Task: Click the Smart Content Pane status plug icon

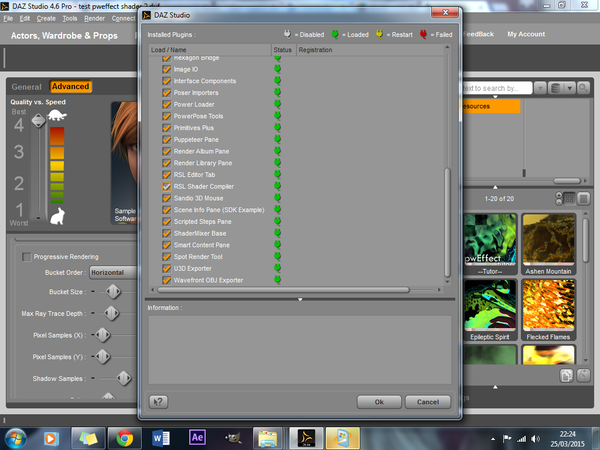Action: [277, 245]
